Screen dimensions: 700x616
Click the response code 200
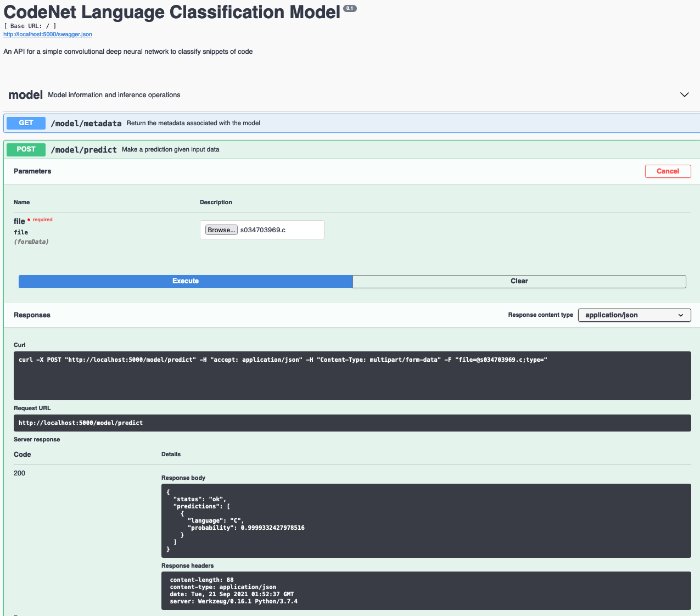tap(19, 473)
